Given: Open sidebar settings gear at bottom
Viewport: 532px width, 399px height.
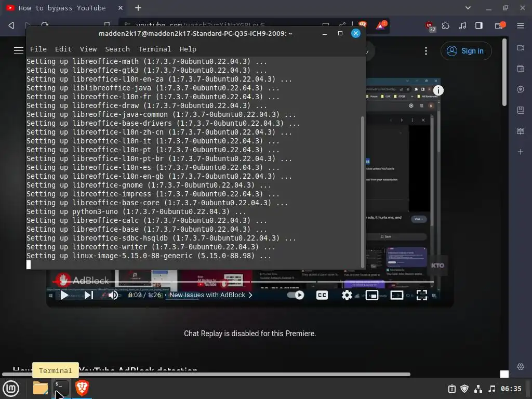Looking at the screenshot, I should [521, 366].
